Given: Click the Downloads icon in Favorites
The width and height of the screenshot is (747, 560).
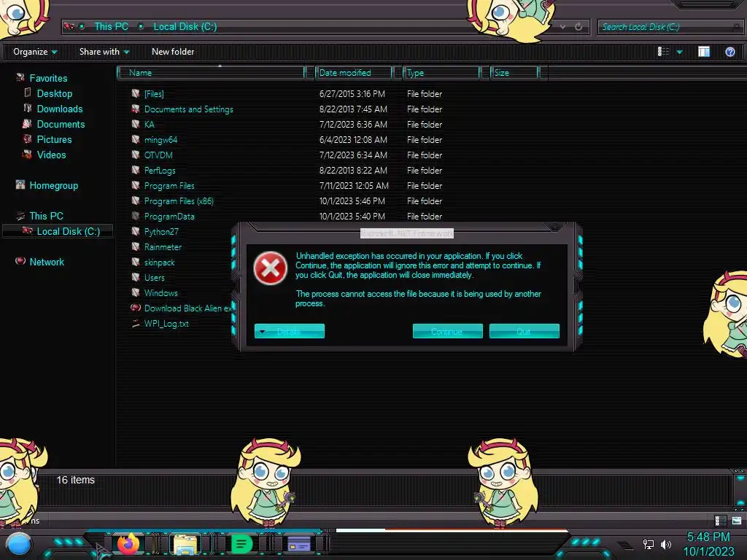Looking at the screenshot, I should point(27,108).
